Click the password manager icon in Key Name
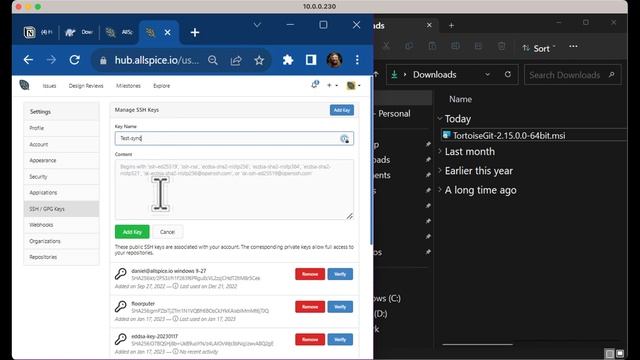Viewport: 640px width, 360px height. point(344,139)
